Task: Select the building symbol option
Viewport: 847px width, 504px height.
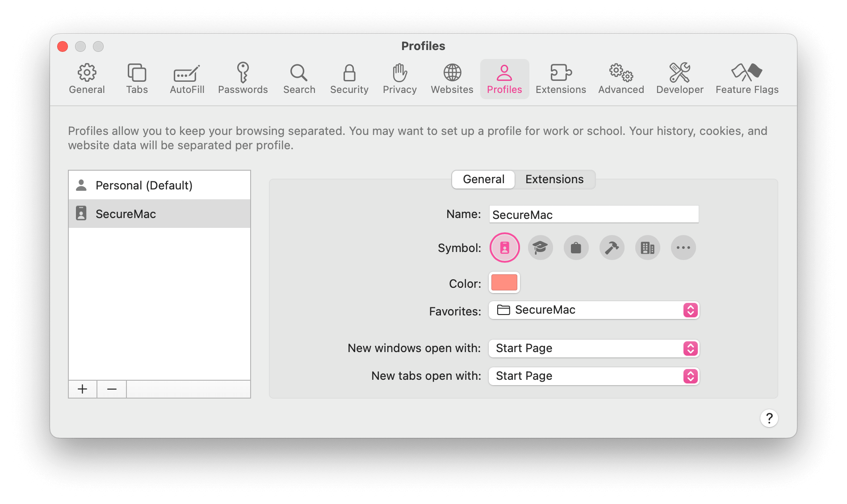Action: tap(647, 248)
